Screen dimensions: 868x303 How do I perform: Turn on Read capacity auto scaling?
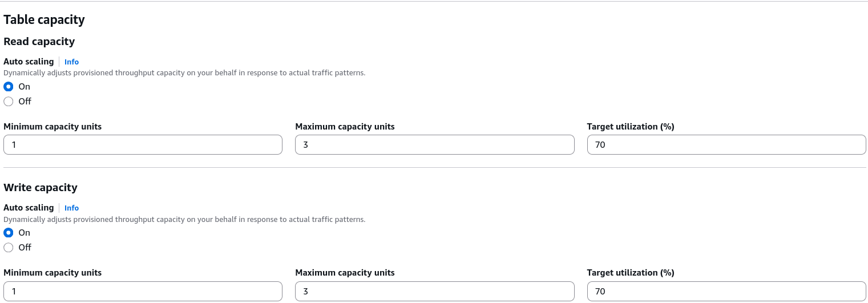point(9,87)
